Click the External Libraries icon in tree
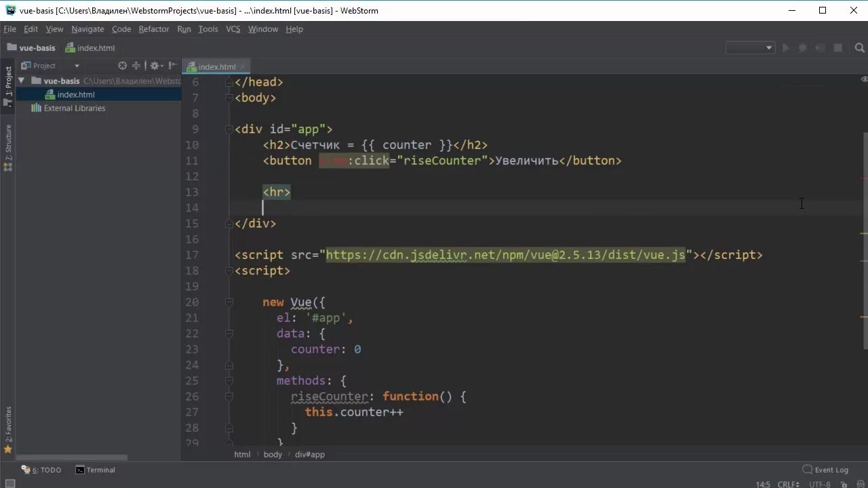The height and width of the screenshot is (488, 868). [x=37, y=108]
